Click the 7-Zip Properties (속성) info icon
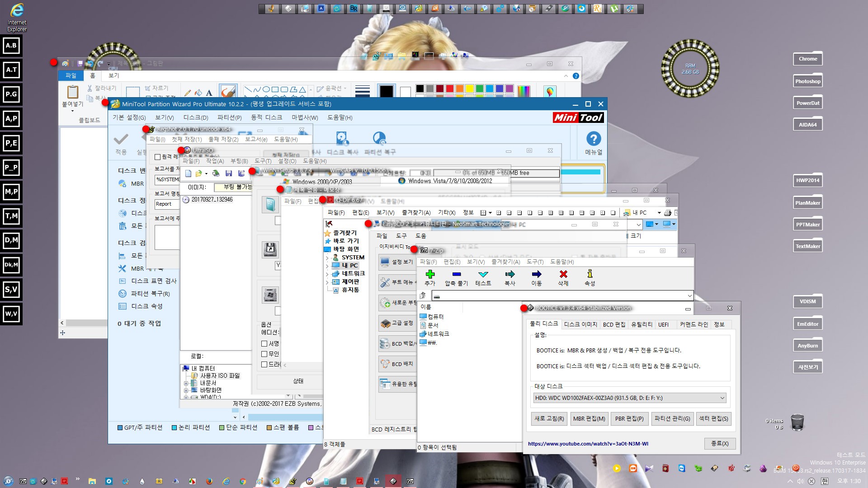This screenshot has width=868, height=488. coord(590,274)
